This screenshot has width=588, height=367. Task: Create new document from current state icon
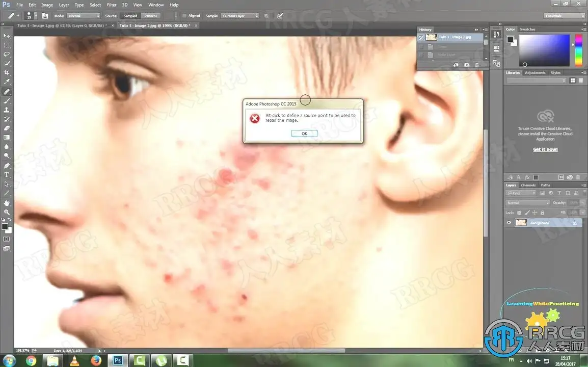pyautogui.click(x=456, y=65)
